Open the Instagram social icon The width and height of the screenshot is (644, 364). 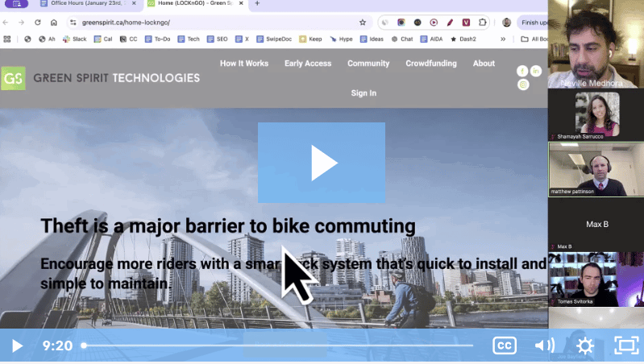(523, 85)
